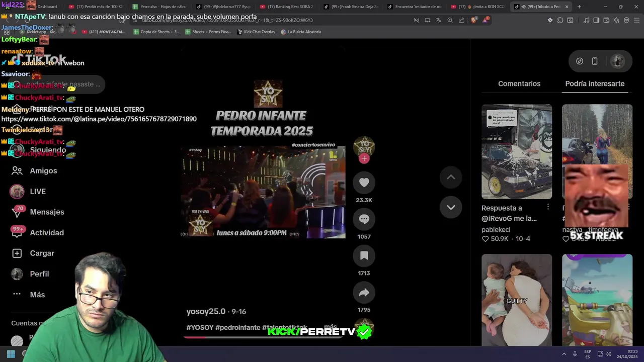Switch to the Perre.xlsx Hojas de cálculo tab
This screenshot has width=644, height=362.
tap(159, 7)
